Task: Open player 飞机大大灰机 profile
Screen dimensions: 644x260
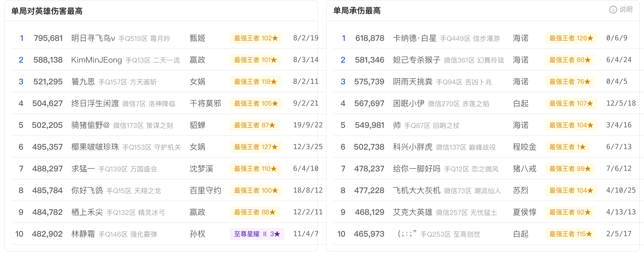Action: [x=417, y=190]
